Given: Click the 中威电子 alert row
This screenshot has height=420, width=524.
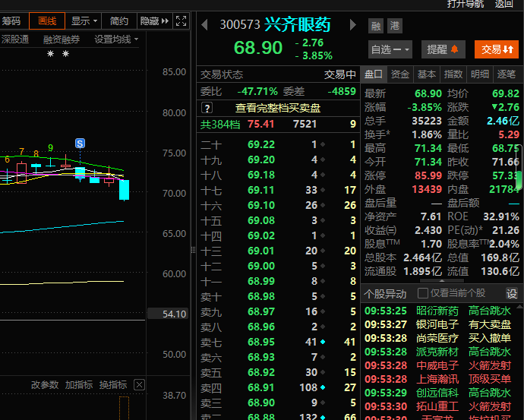Looking at the screenshot, I should (437, 365).
